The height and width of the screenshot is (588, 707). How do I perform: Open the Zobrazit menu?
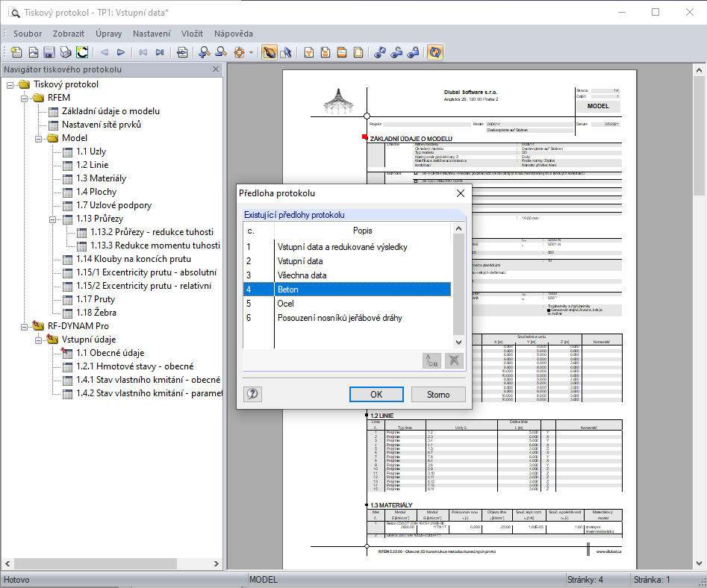coord(69,34)
